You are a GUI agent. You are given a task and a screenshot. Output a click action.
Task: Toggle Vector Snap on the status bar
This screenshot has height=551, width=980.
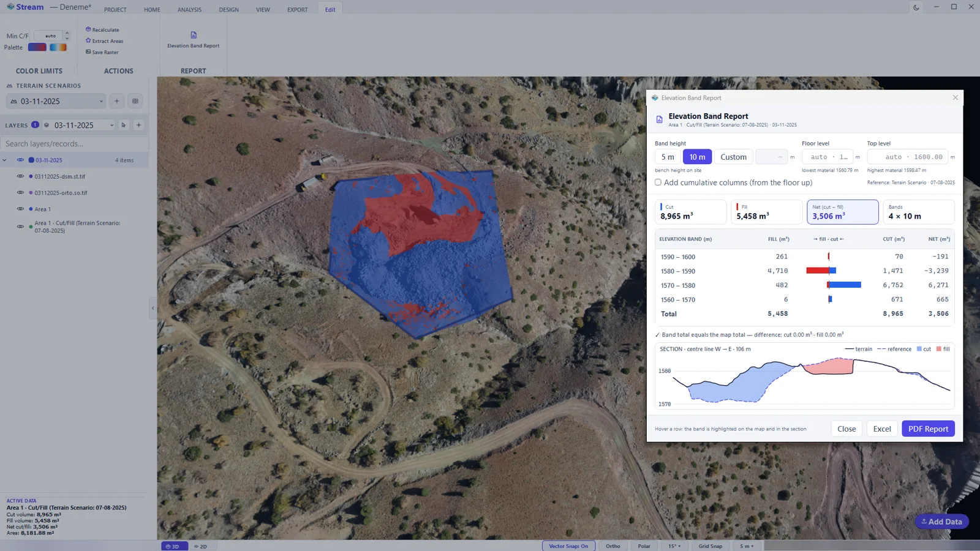pyautogui.click(x=568, y=546)
